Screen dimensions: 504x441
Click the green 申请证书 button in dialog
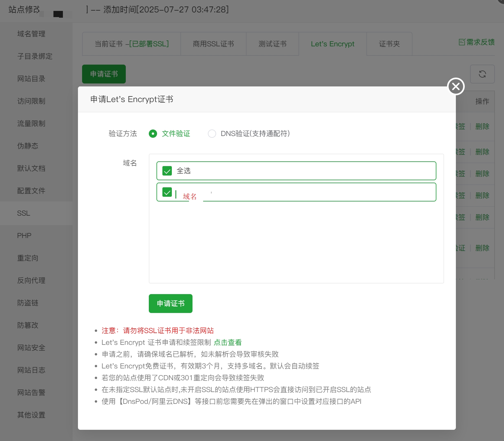tap(171, 303)
